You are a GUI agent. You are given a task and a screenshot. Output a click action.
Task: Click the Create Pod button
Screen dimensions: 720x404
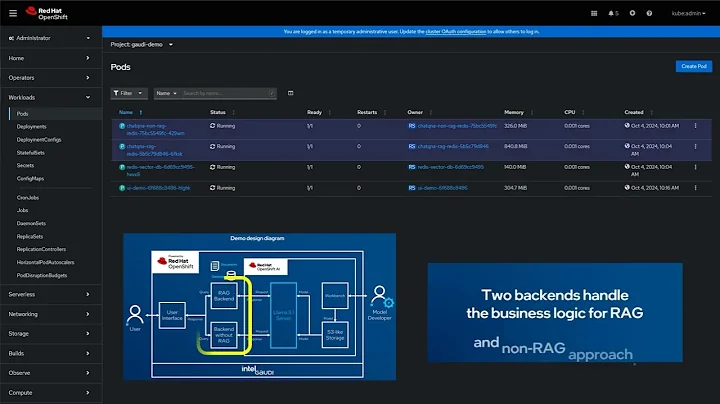(693, 66)
